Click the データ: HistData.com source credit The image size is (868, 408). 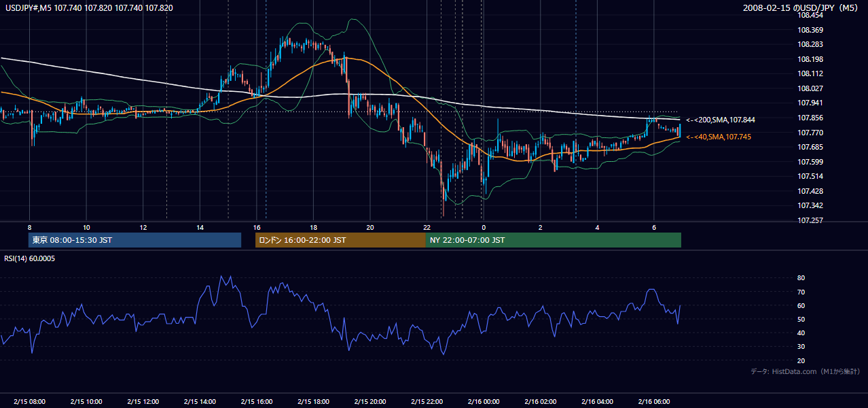(806, 371)
